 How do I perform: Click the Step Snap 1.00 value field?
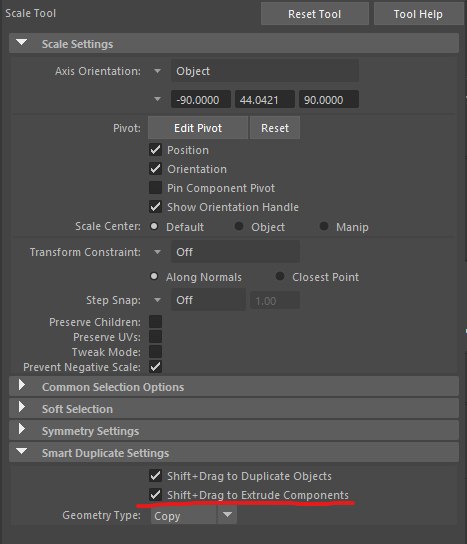(x=275, y=300)
